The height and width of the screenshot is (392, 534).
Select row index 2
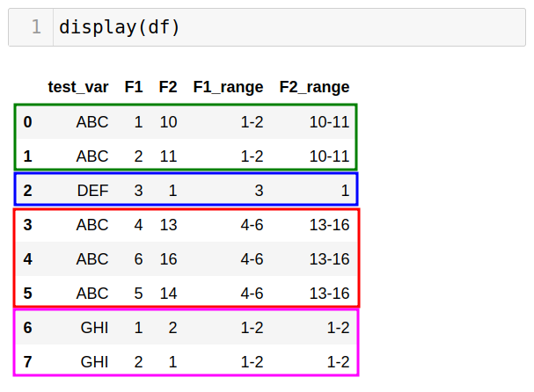coord(27,191)
